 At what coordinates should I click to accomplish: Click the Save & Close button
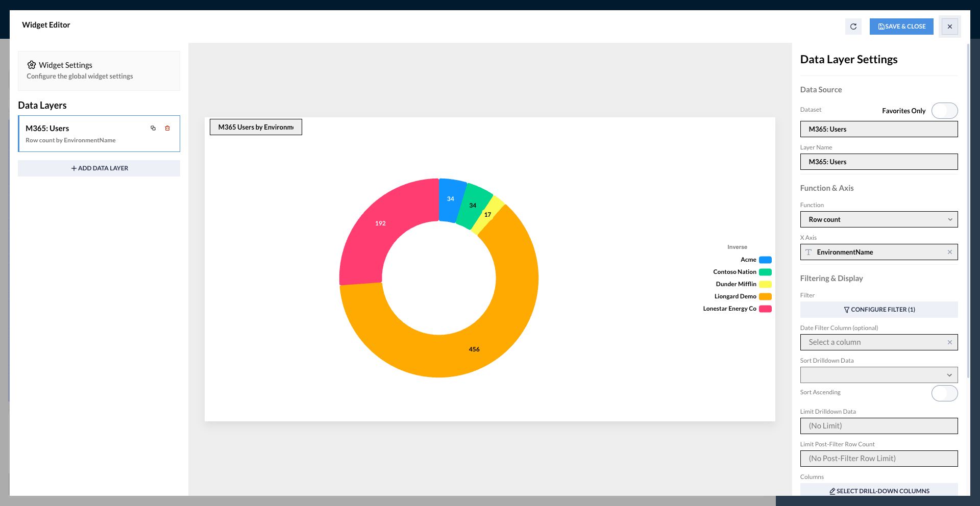click(x=901, y=27)
